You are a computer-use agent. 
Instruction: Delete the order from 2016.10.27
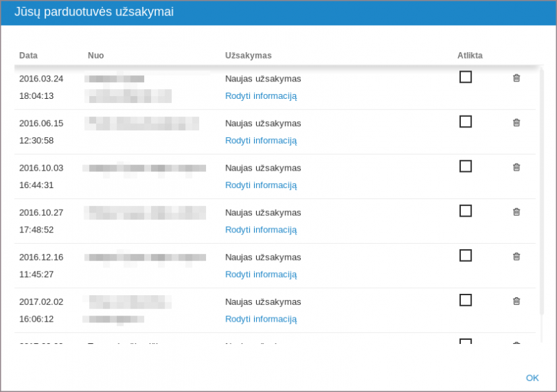coord(516,212)
